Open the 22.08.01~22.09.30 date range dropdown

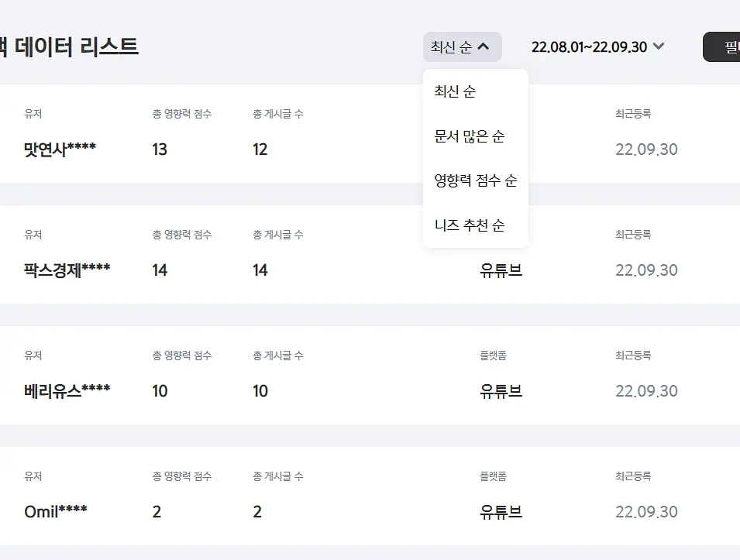pos(597,46)
